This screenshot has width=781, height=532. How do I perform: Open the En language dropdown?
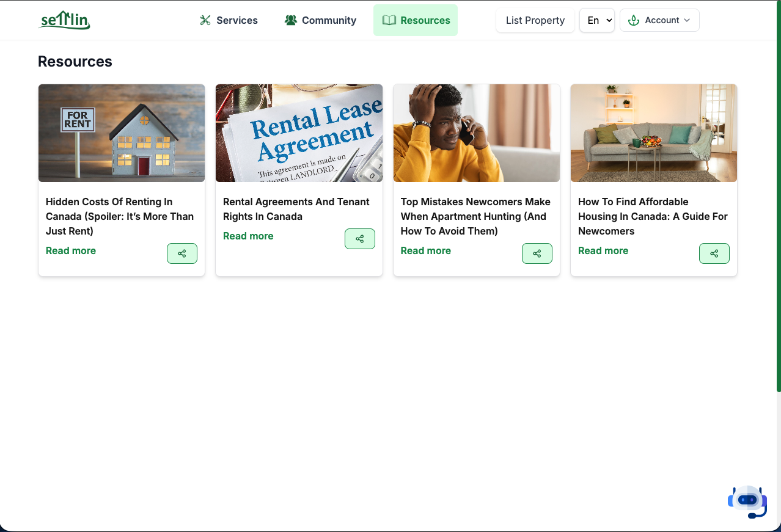(597, 20)
